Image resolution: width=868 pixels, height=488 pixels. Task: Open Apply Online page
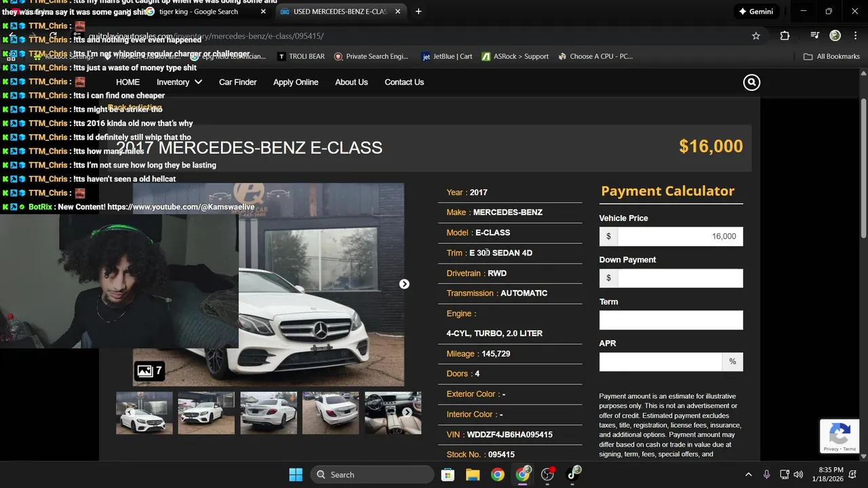(x=296, y=82)
